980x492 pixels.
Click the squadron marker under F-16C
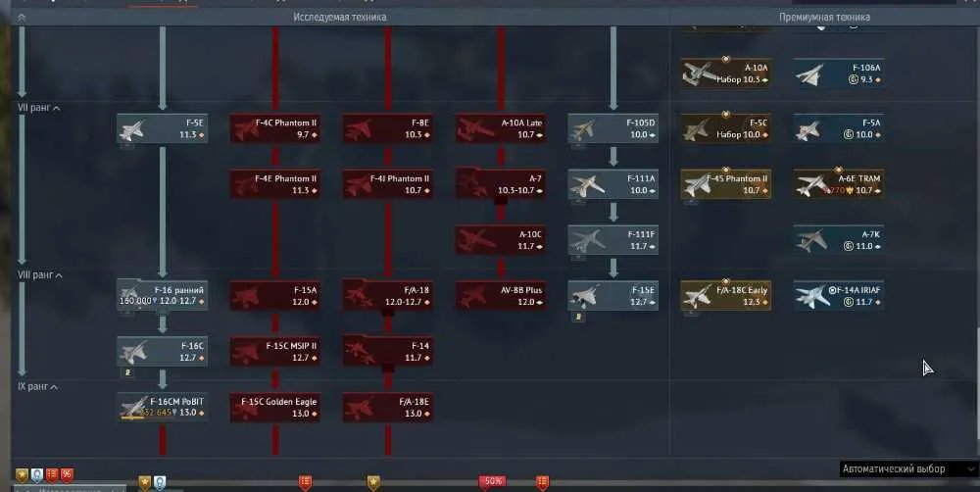tap(127, 372)
